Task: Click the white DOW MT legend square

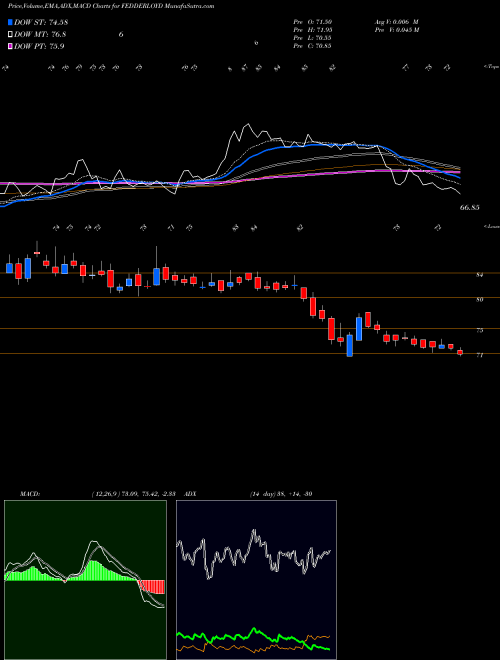Action: [x=11, y=35]
